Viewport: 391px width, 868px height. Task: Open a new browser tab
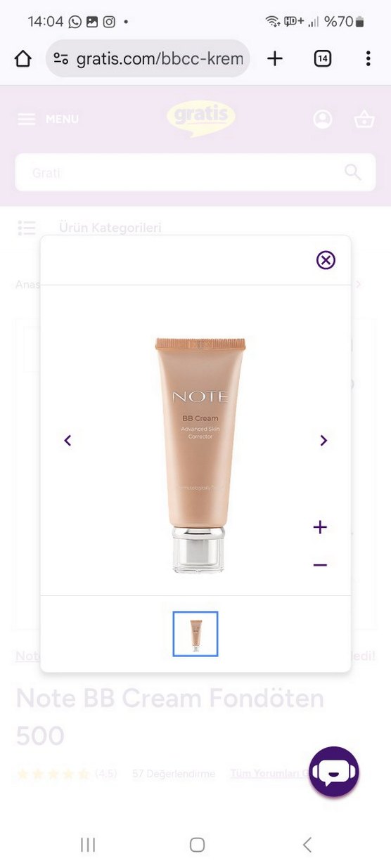[275, 59]
